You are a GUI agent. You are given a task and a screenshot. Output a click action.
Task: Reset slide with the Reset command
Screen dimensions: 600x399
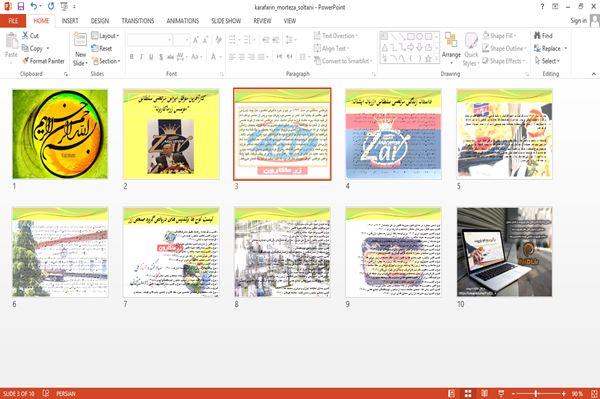[x=102, y=49]
